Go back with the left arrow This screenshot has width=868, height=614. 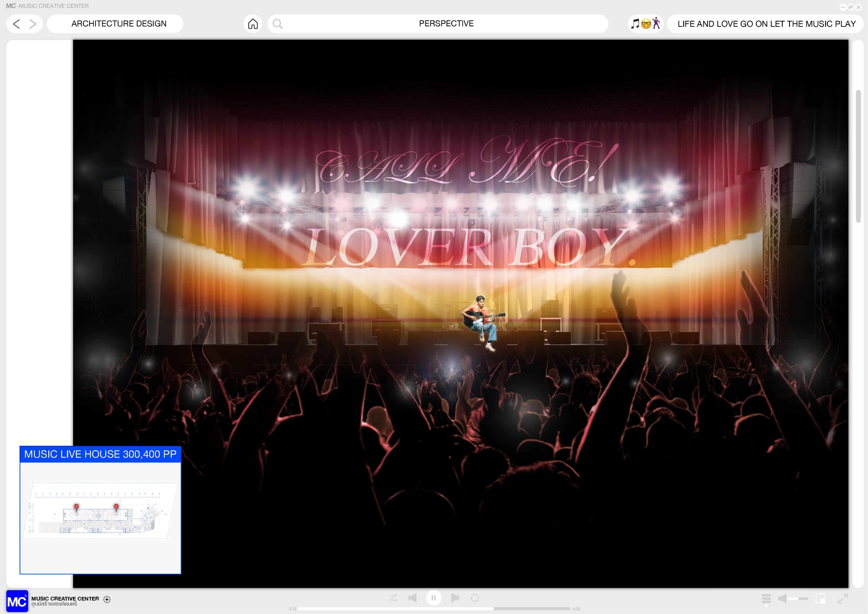pos(16,24)
